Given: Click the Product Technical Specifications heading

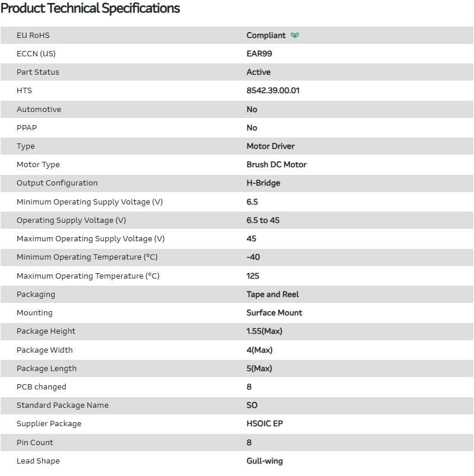Looking at the screenshot, I should (x=90, y=9).
